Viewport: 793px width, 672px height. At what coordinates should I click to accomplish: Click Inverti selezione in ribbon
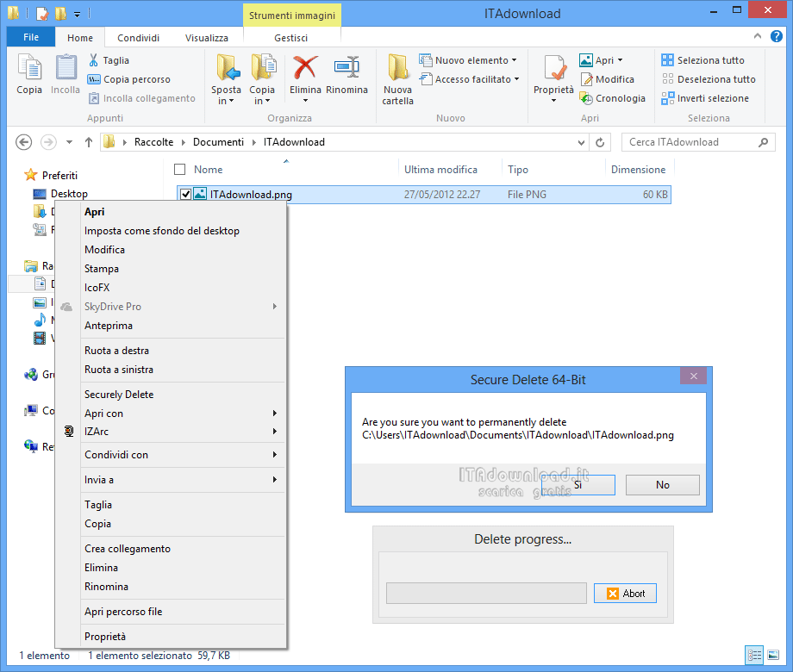tap(705, 98)
